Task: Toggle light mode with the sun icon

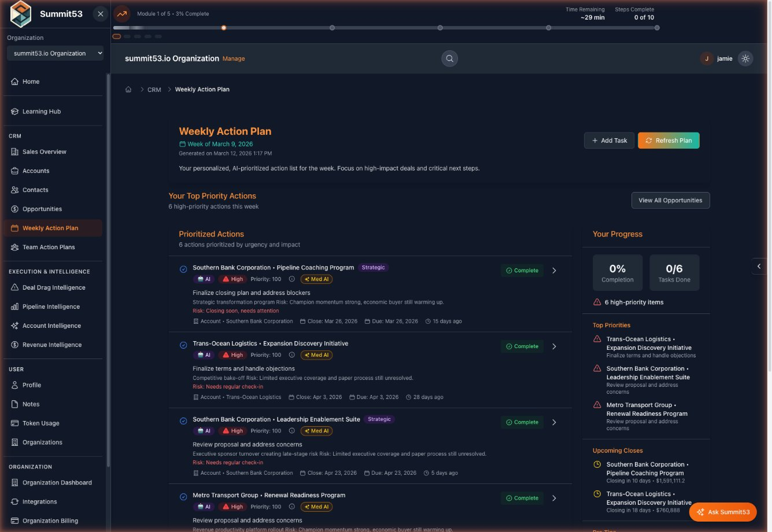Action: coord(745,58)
